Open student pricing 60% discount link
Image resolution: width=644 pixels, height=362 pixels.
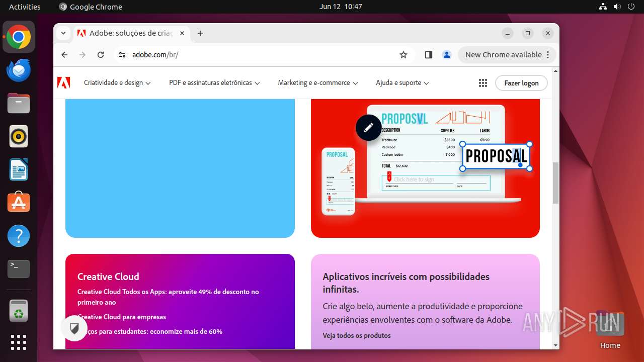coord(150,331)
